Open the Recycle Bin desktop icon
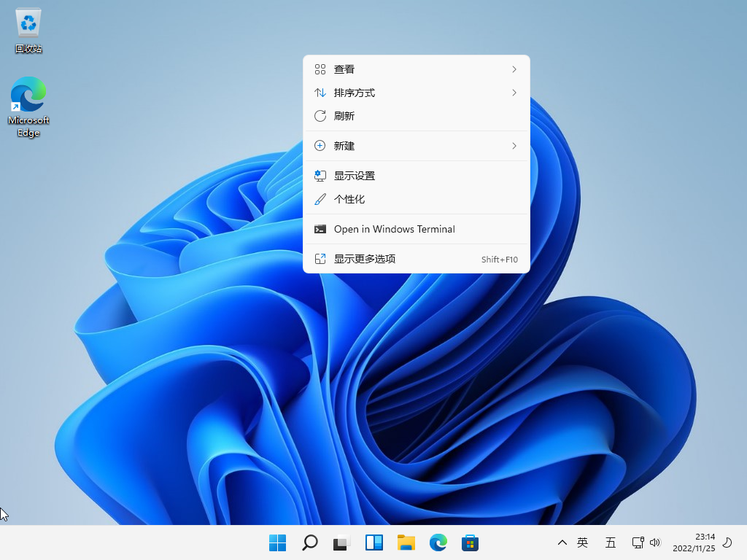The image size is (747, 560). click(28, 31)
